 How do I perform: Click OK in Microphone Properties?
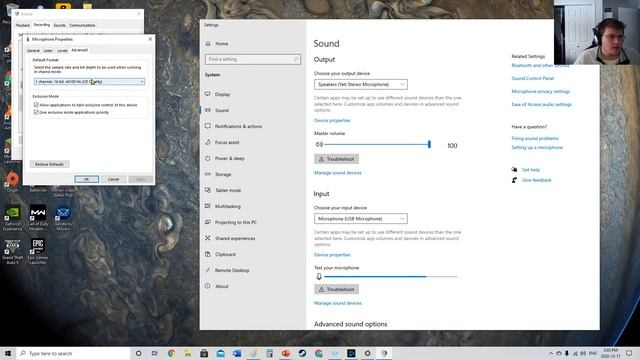[x=87, y=179]
